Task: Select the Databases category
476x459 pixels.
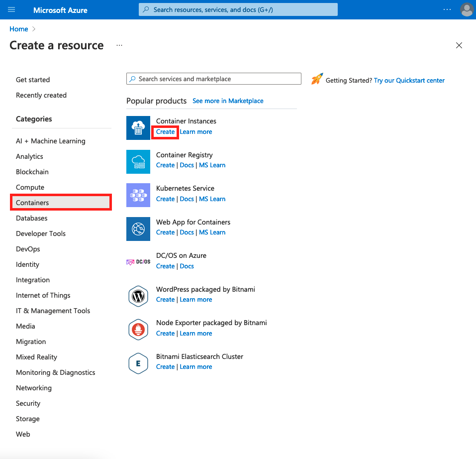Action: 31,218
